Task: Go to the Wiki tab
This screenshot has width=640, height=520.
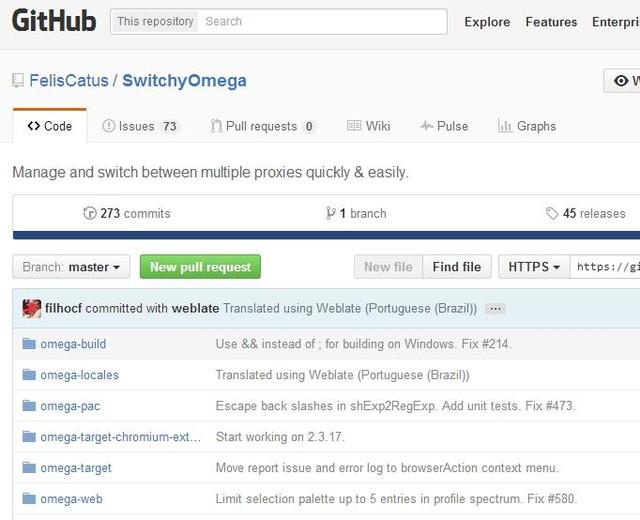Action: [368, 126]
